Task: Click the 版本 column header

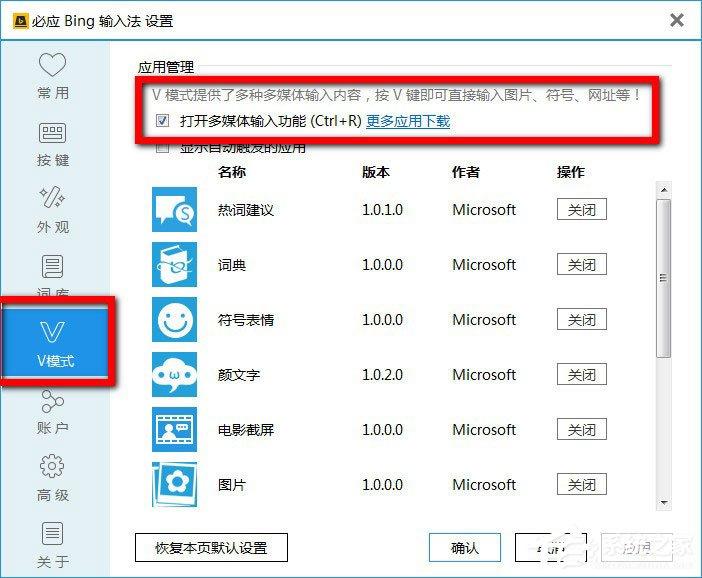Action: click(376, 172)
